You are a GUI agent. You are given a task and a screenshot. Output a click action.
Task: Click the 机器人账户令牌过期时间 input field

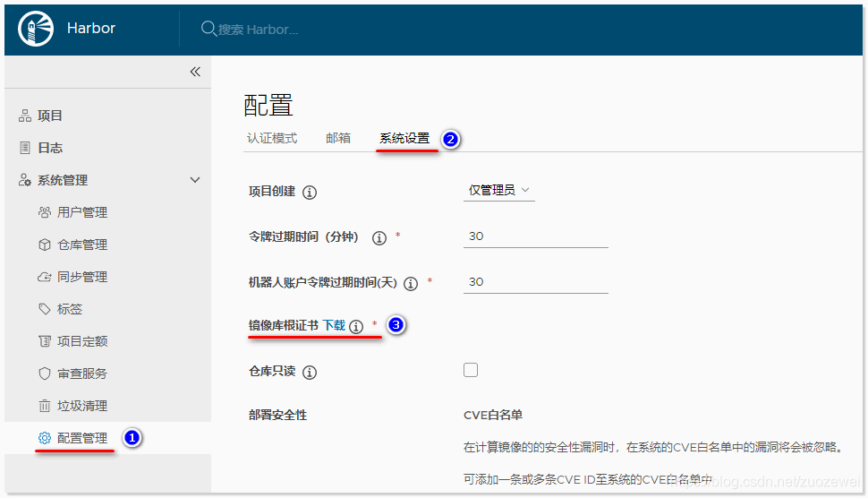(x=536, y=282)
